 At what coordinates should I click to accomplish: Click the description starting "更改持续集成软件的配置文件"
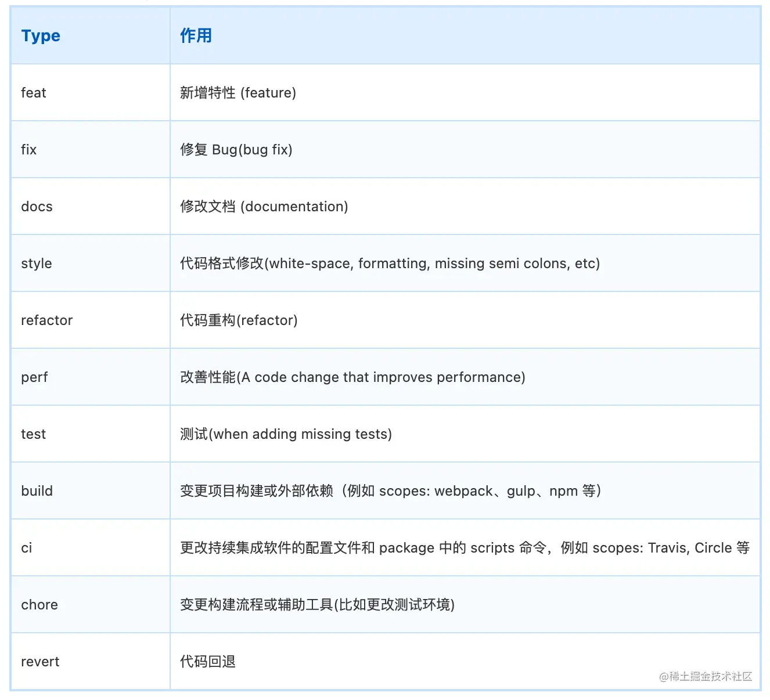[x=465, y=548]
